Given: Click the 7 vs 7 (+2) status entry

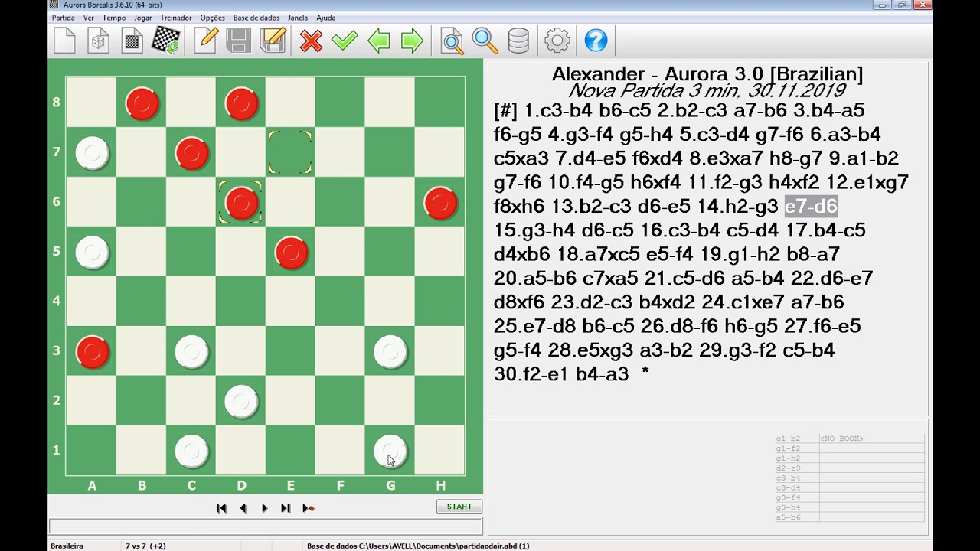Looking at the screenshot, I should (x=146, y=546).
